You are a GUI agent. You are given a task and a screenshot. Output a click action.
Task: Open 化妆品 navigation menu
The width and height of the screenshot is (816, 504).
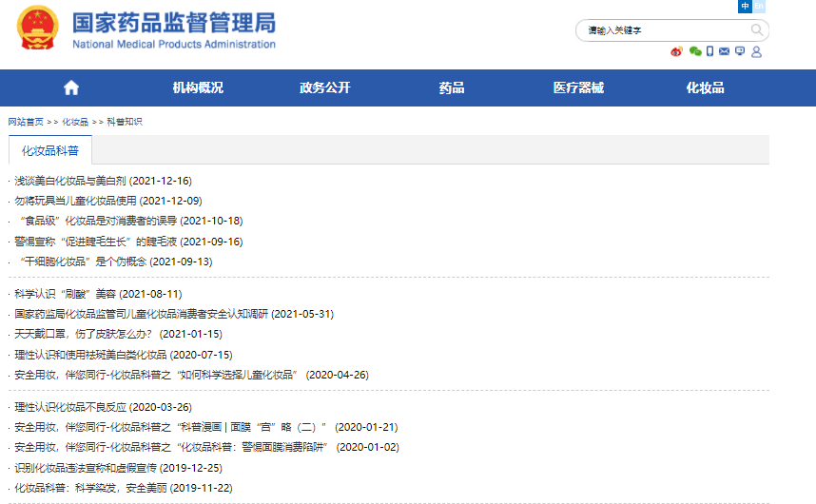pos(706,87)
